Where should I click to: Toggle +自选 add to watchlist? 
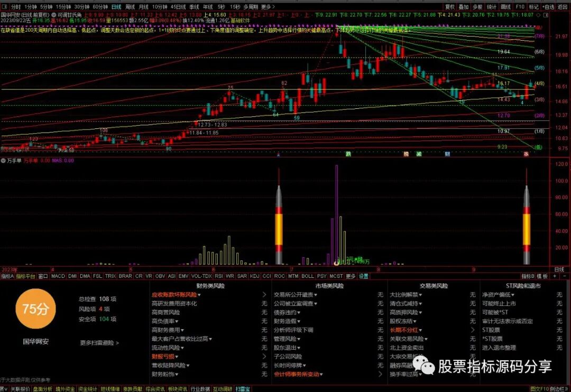coord(548,7)
